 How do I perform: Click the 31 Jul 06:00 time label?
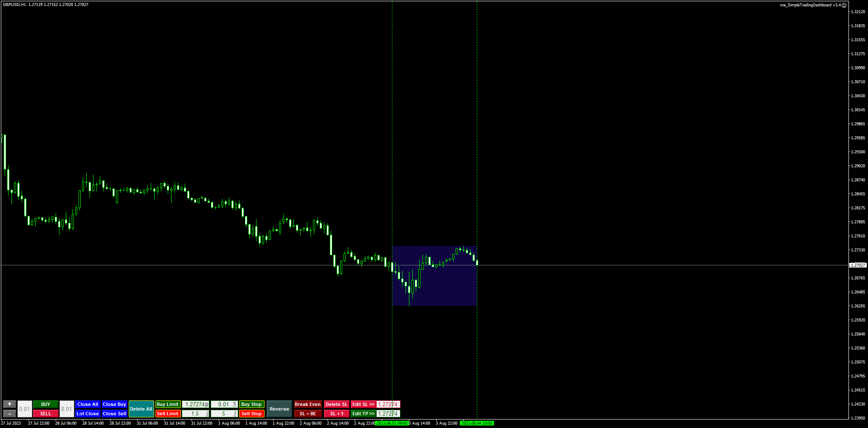click(x=147, y=423)
